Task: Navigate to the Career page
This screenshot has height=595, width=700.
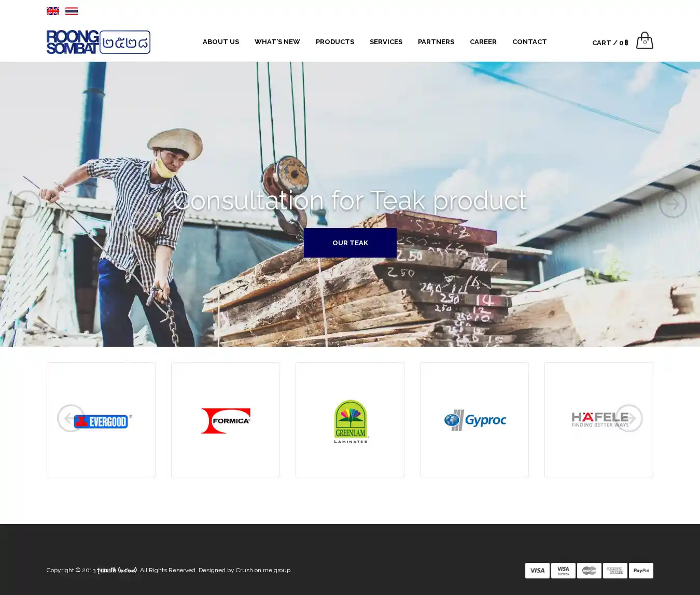Action: (x=483, y=42)
